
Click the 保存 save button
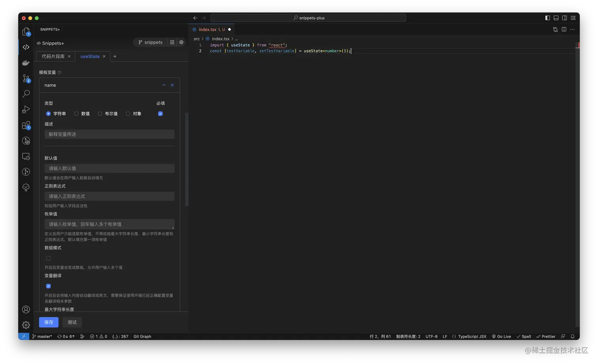tap(49, 322)
